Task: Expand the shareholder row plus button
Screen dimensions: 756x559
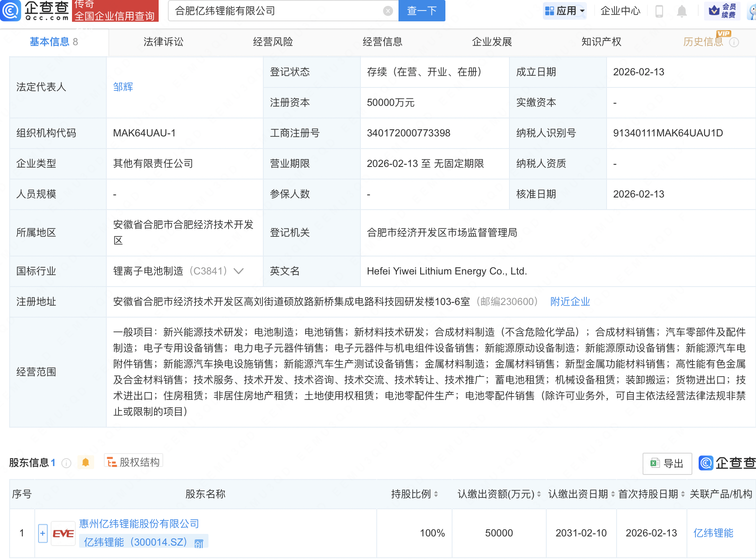Action: [x=43, y=533]
